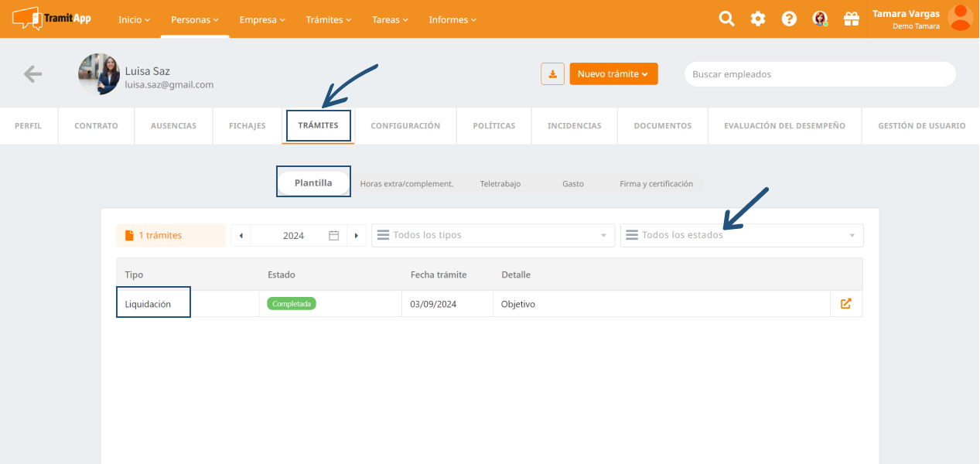Image resolution: width=980 pixels, height=464 pixels.
Task: Click the Buscar empleados search field
Action: (x=820, y=74)
